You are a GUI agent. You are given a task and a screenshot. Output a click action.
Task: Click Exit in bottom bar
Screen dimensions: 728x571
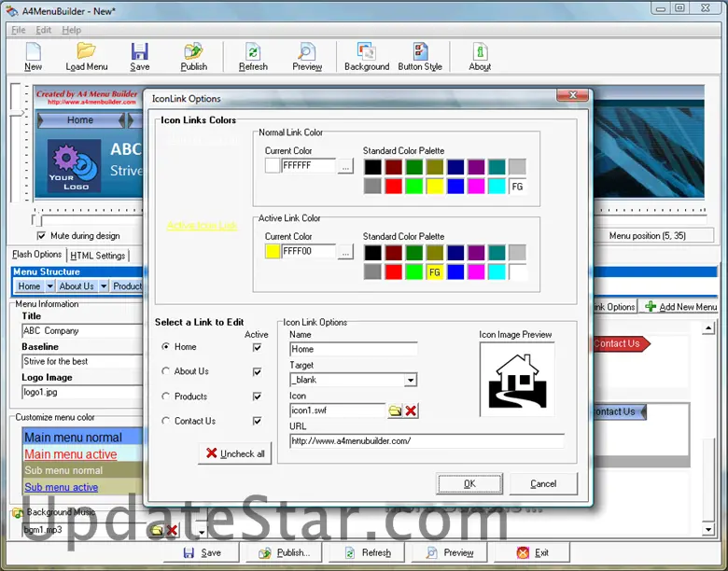click(x=532, y=552)
